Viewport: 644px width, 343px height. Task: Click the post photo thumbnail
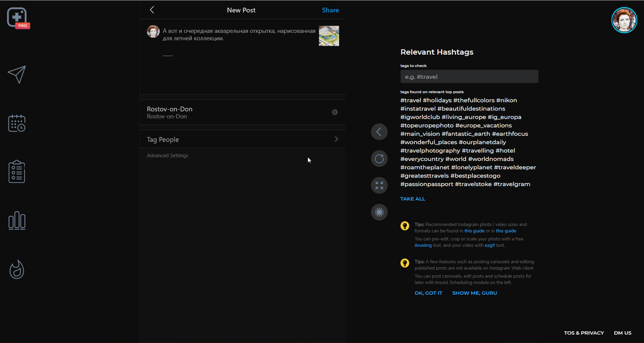click(x=329, y=36)
